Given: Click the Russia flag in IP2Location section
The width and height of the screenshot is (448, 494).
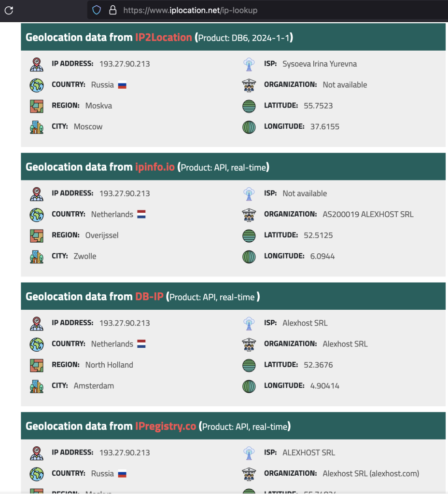Looking at the screenshot, I should (122, 85).
